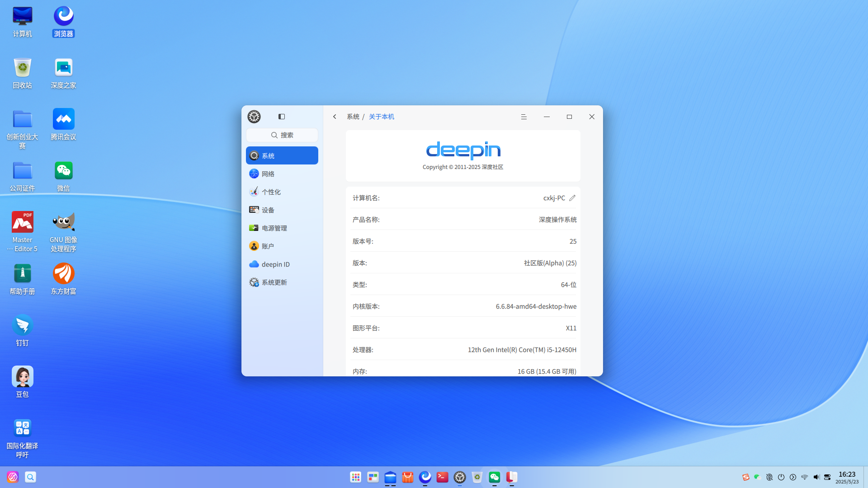Go back with the left chevron arrow
The width and height of the screenshot is (868, 488).
[335, 117]
